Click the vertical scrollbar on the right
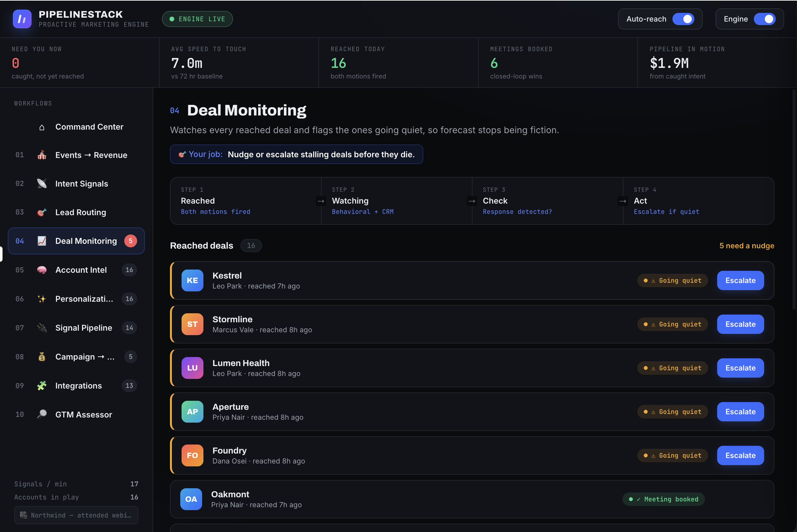The height and width of the screenshot is (532, 797). tap(794, 199)
